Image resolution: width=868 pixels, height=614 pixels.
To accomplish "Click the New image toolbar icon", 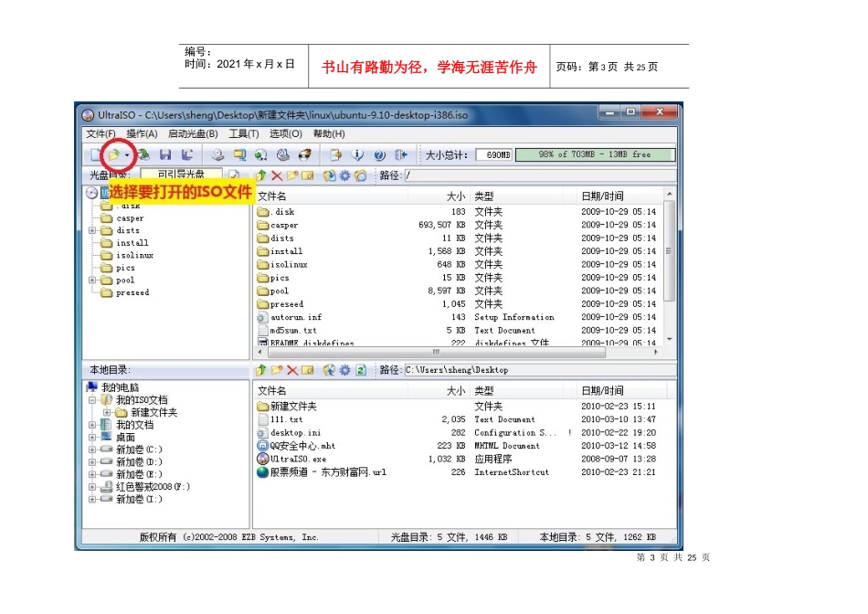I will point(95,155).
